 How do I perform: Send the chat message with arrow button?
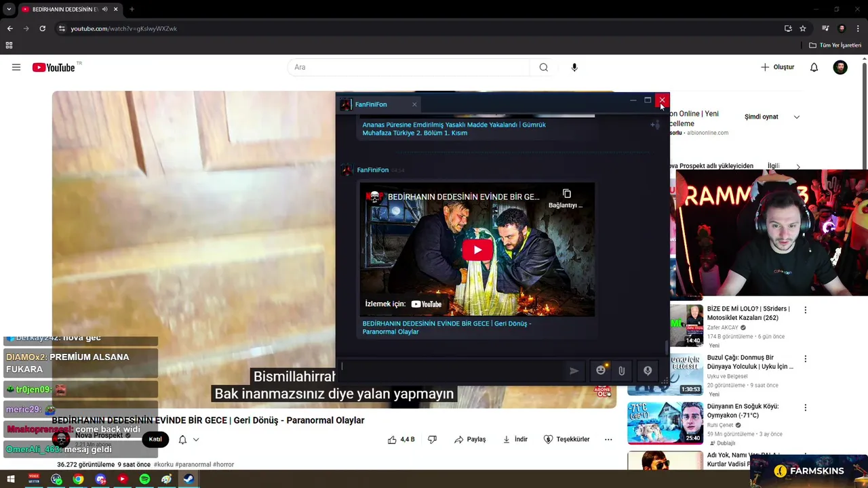(574, 371)
